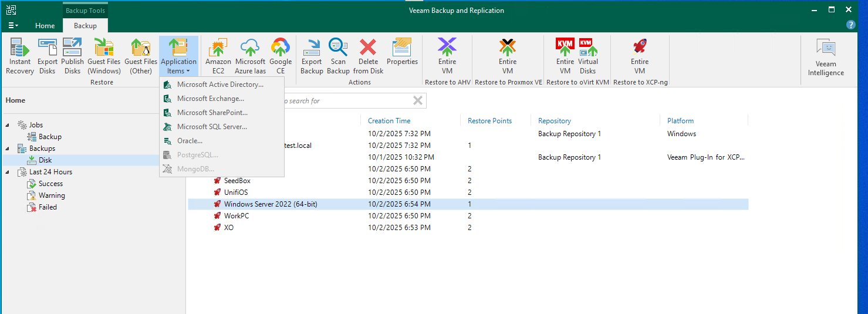Open Veeam Intelligence
This screenshot has width=868, height=314.
[x=825, y=58]
